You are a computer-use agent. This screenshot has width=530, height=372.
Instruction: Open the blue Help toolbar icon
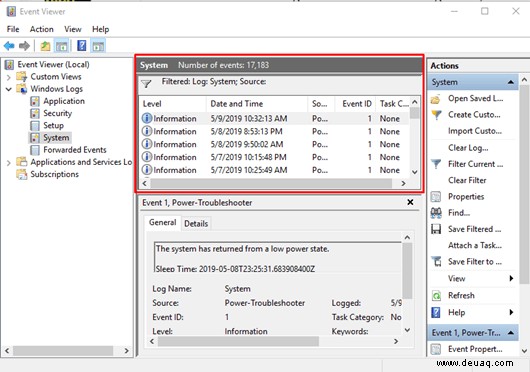pyautogui.click(x=81, y=46)
